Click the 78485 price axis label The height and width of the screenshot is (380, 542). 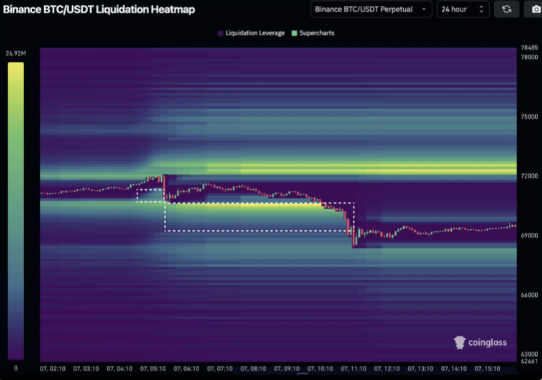pos(529,48)
